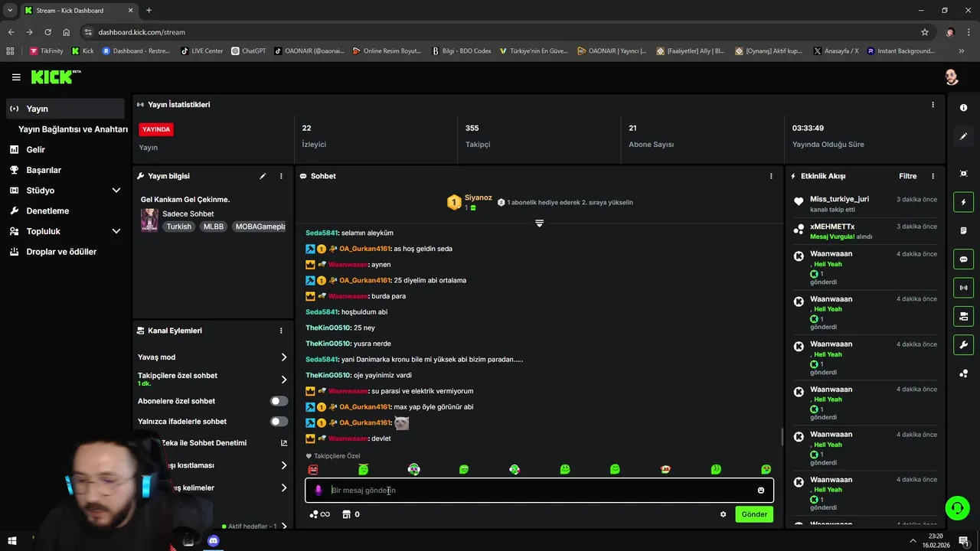Open Yayın bilgisi three-dot menu
Screen dimensions: 980x551
[x=281, y=176]
